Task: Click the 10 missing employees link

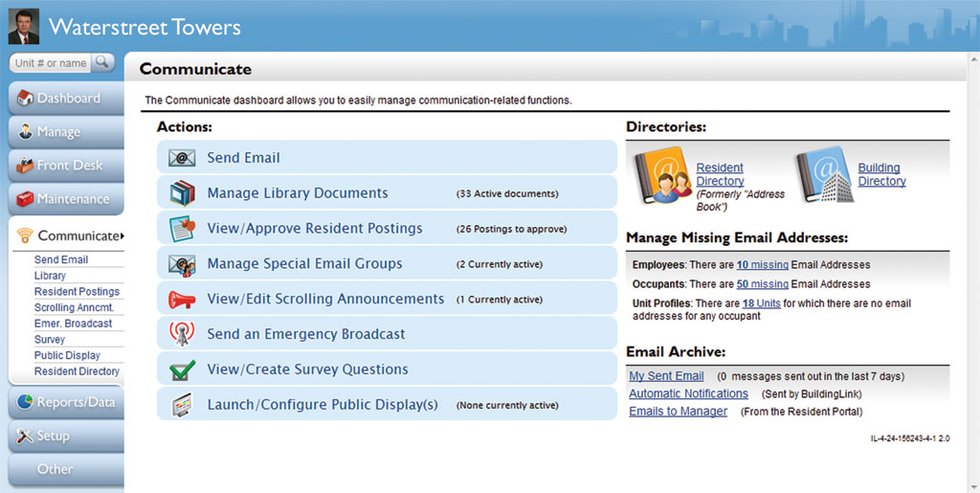Action: tap(762, 265)
